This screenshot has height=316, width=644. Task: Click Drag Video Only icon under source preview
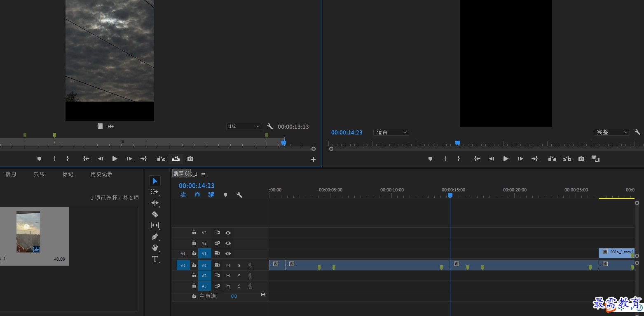[x=100, y=126]
